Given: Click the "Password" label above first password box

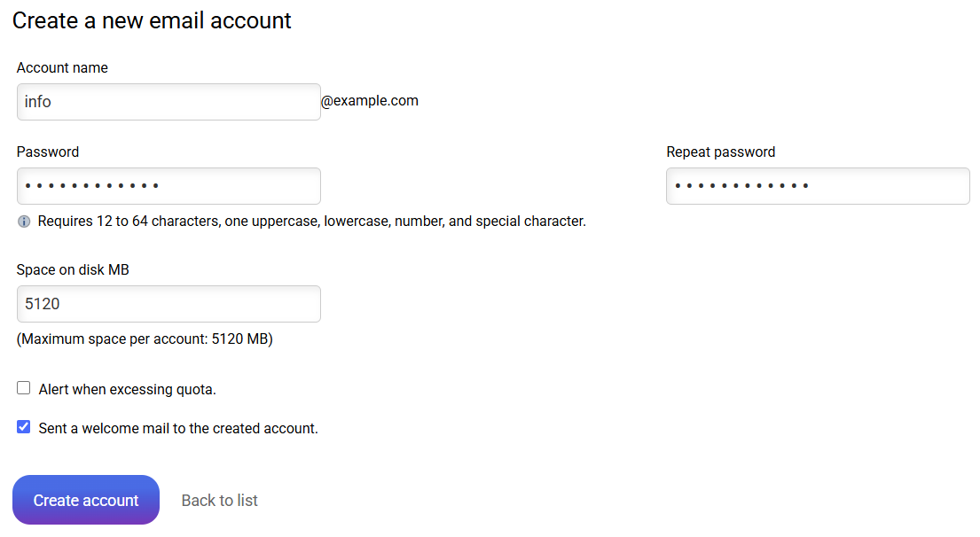Looking at the screenshot, I should pyautogui.click(x=48, y=152).
